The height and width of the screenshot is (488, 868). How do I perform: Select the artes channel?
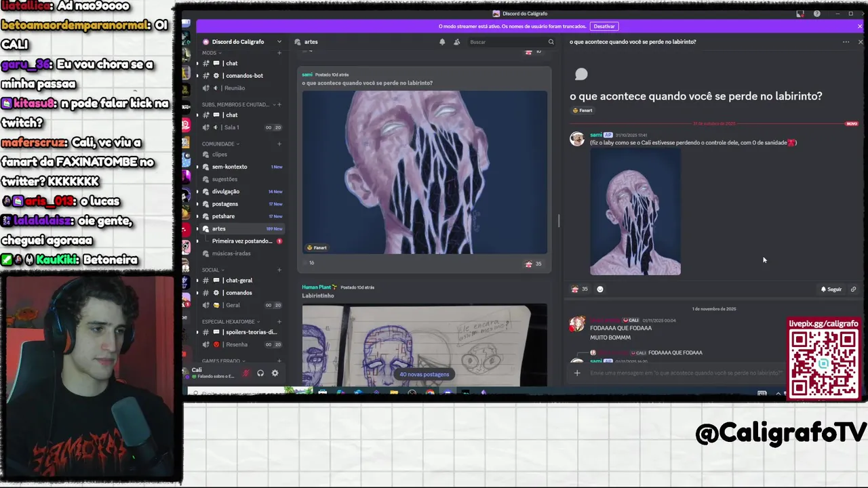pyautogui.click(x=241, y=228)
